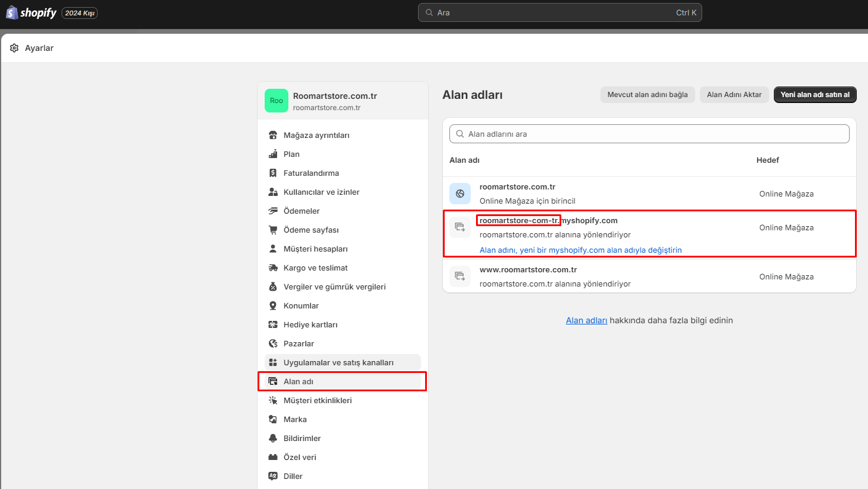This screenshot has height=489, width=868.
Task: Click the myshopify.com domain change link
Action: [x=580, y=250]
